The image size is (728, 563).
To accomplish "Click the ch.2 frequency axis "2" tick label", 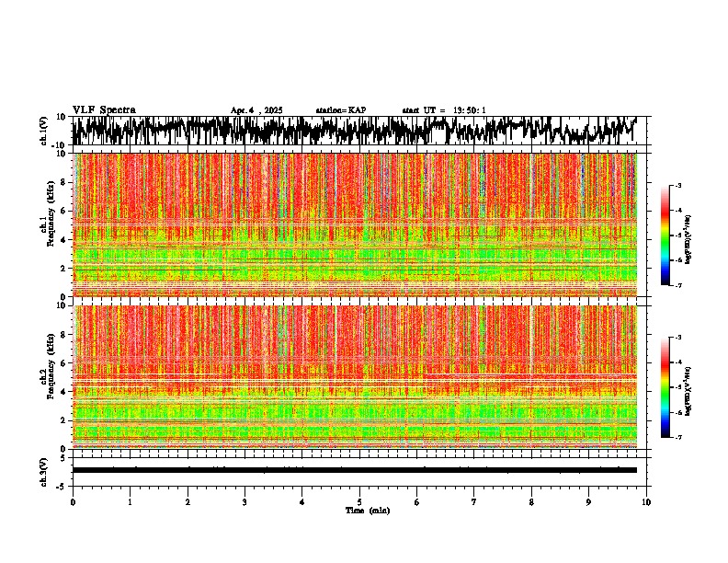I will point(63,420).
